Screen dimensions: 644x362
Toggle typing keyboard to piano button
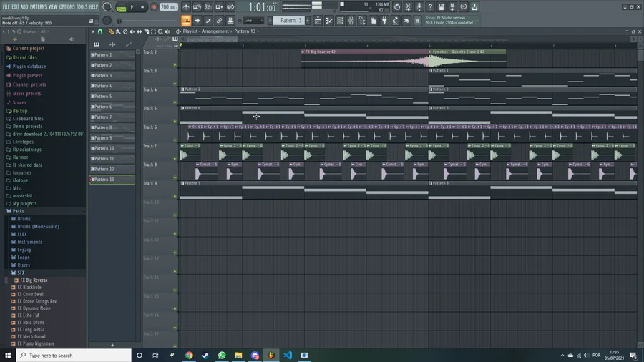(x=186, y=21)
